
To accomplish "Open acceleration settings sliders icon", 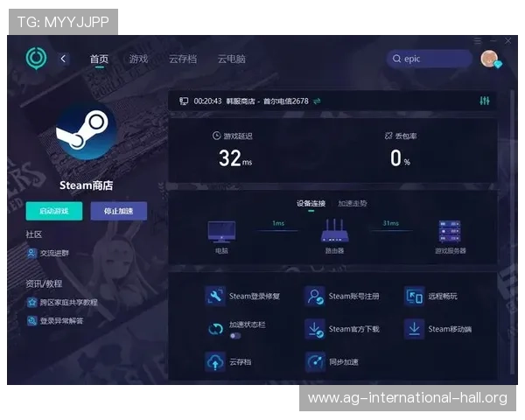I will (485, 101).
